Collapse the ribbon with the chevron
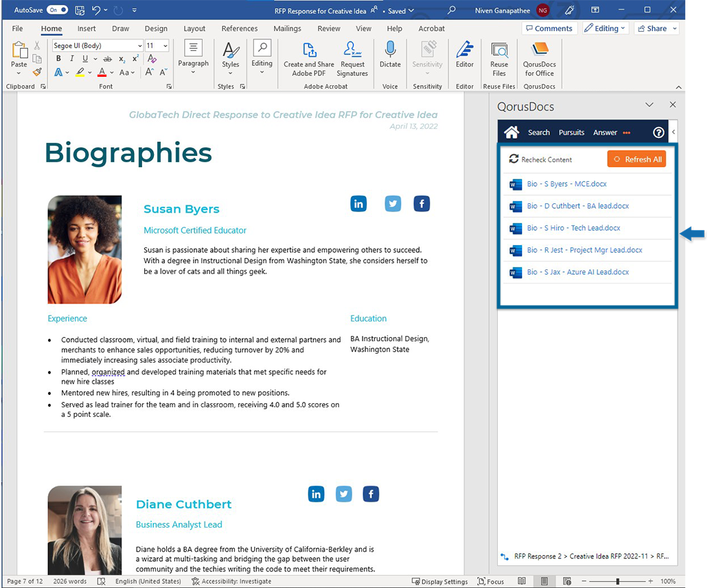 (678, 87)
